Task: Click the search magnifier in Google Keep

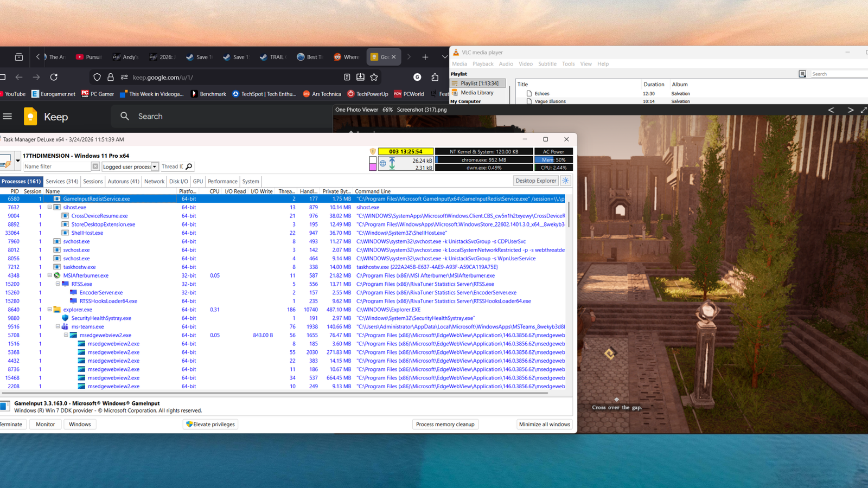Action: pyautogui.click(x=124, y=116)
